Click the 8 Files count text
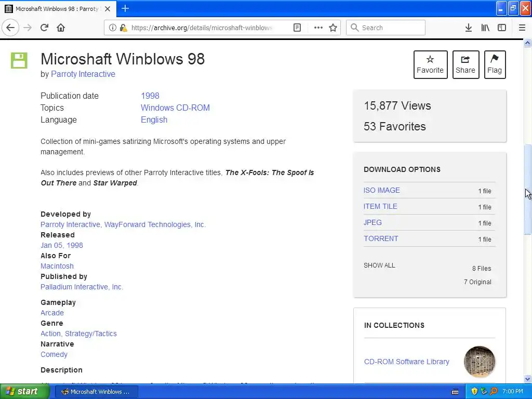The image size is (532, 399). pos(482,269)
